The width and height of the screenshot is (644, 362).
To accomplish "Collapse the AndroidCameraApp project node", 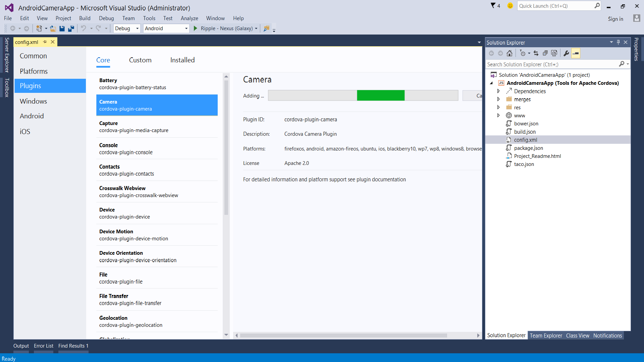I will point(491,83).
